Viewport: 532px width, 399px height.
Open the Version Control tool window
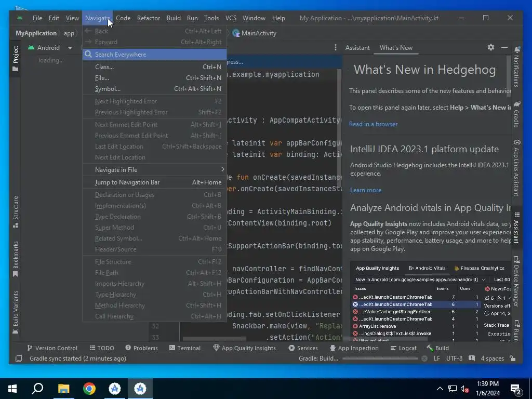(52, 348)
